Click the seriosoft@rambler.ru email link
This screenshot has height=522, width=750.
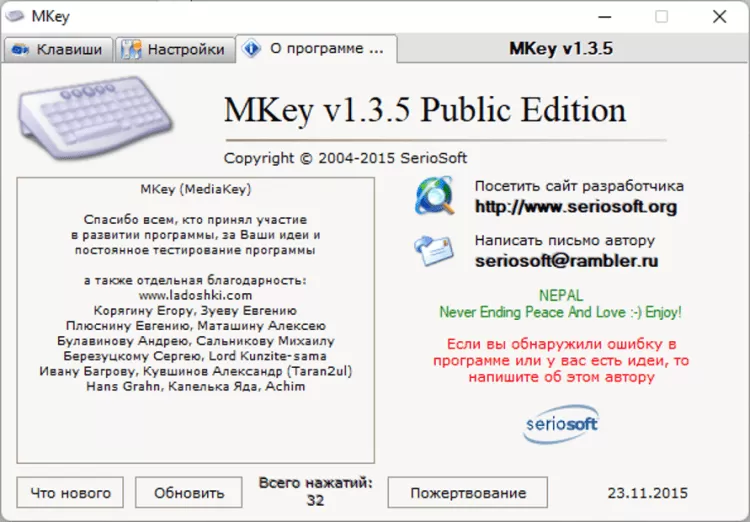[566, 261]
